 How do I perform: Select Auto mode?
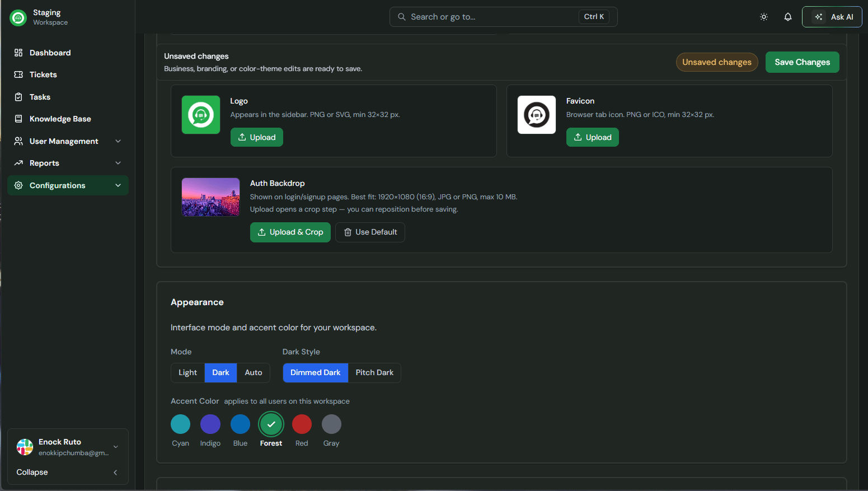(x=254, y=373)
